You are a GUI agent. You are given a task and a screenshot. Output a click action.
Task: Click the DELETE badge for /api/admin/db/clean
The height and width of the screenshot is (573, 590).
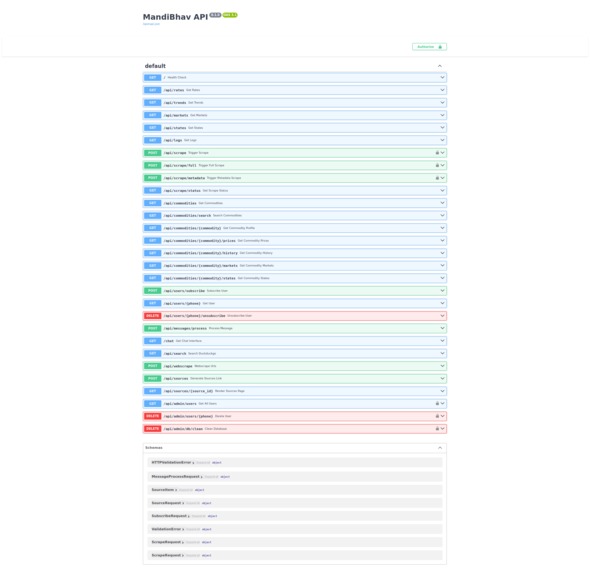coord(152,429)
